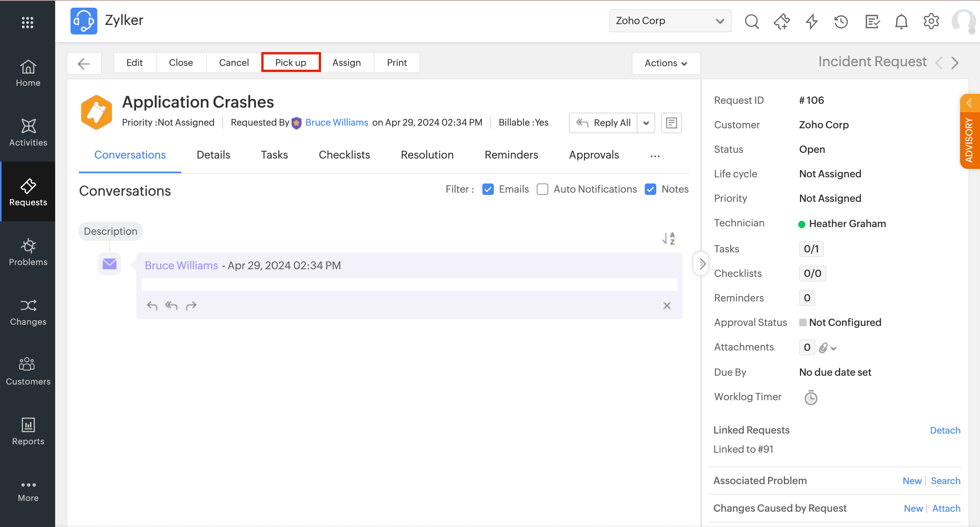
Task: Uncheck the Notes filter checkbox
Action: pos(651,189)
